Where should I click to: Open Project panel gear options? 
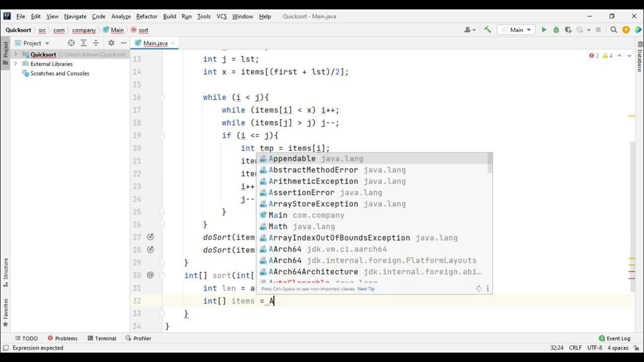pos(111,43)
